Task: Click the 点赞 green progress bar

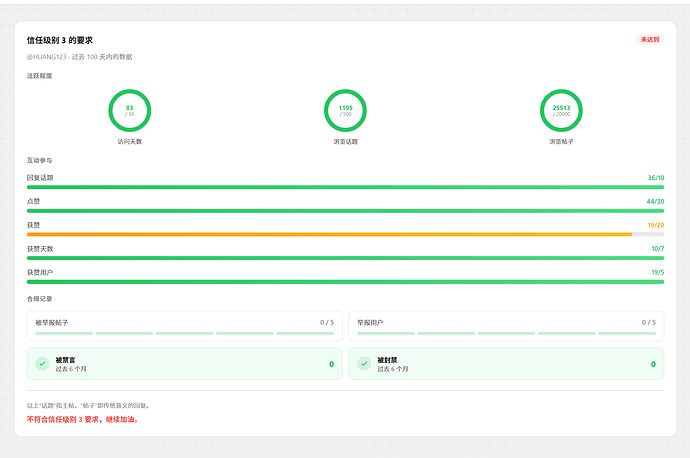Action: (x=345, y=211)
